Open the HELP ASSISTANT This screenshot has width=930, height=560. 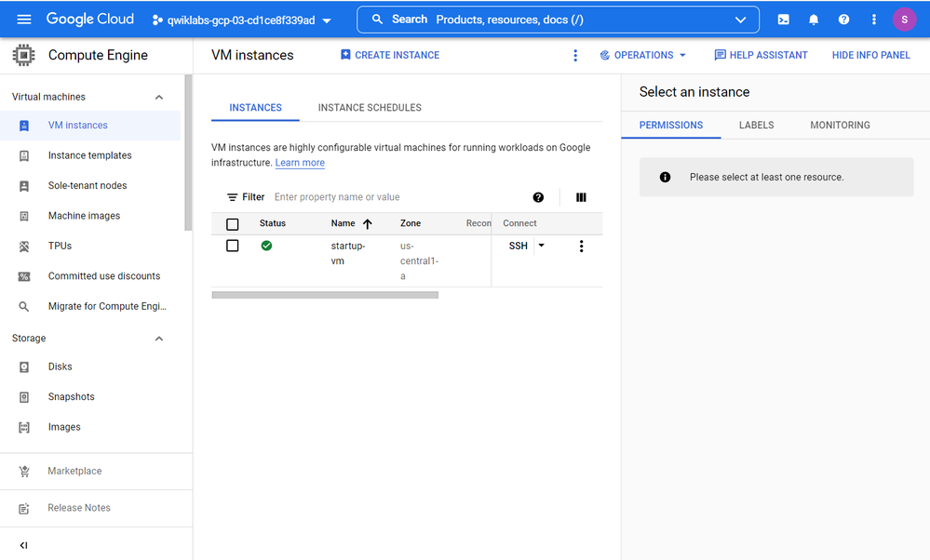click(x=761, y=55)
